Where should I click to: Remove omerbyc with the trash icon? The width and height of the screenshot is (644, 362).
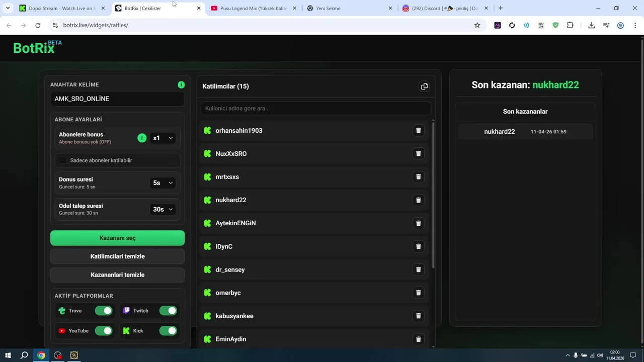418,293
